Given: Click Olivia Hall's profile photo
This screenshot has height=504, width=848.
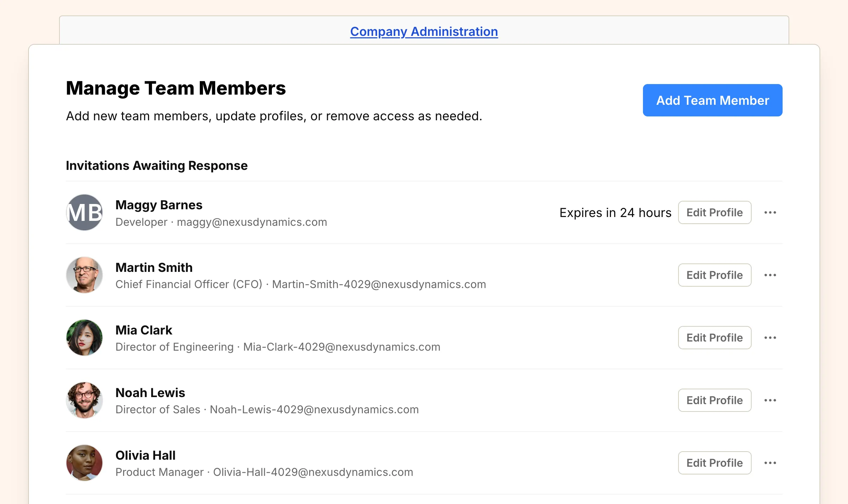Looking at the screenshot, I should coord(84,463).
